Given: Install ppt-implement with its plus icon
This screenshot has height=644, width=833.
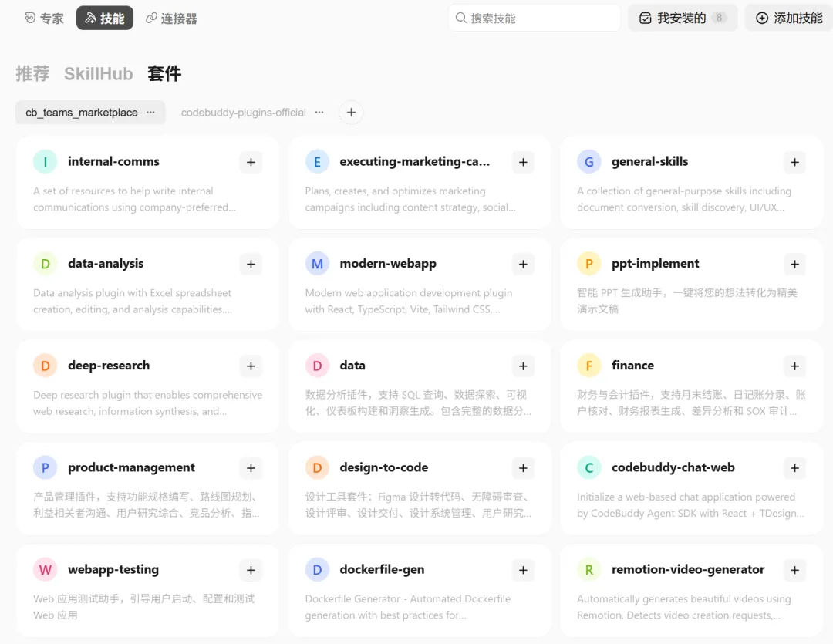Looking at the screenshot, I should [794, 264].
